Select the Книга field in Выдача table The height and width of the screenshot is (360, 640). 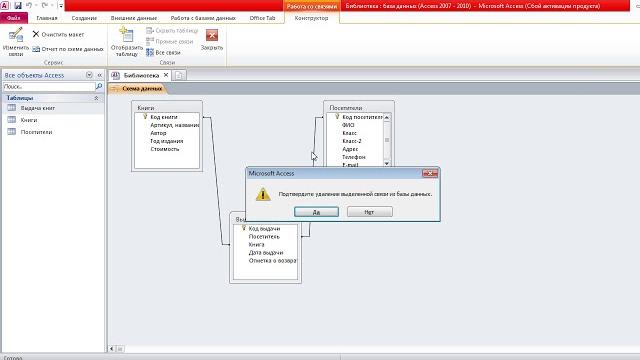tap(256, 244)
